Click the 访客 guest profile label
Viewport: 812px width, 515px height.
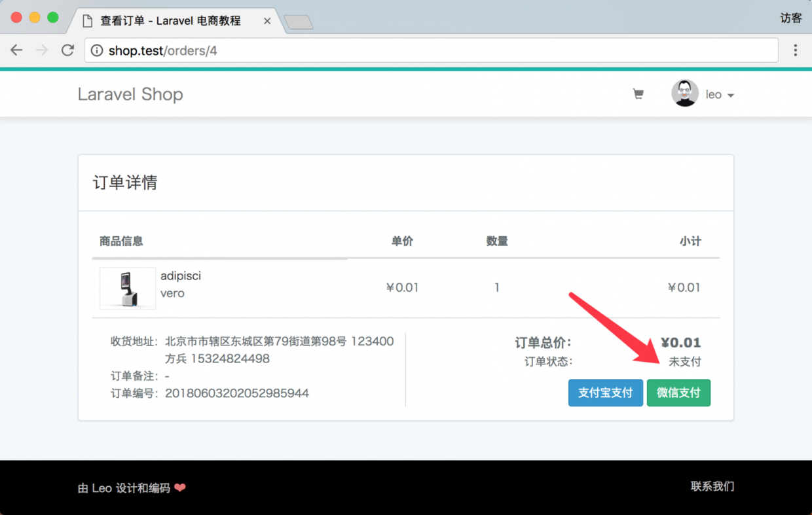[791, 18]
